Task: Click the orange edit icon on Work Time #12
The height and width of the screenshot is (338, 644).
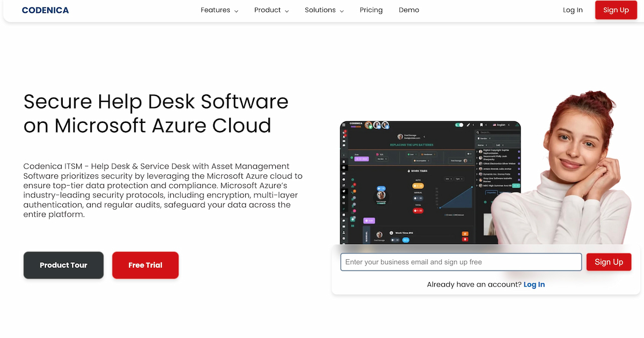Action: tap(465, 234)
